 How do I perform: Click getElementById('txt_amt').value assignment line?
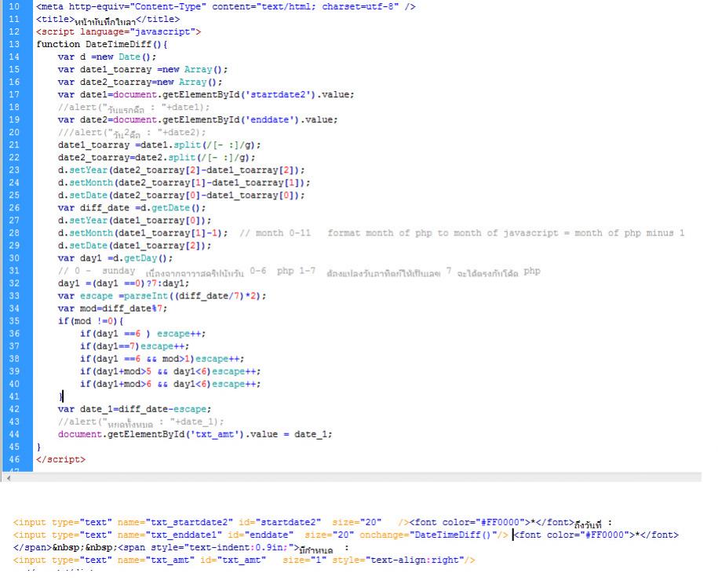195,435
